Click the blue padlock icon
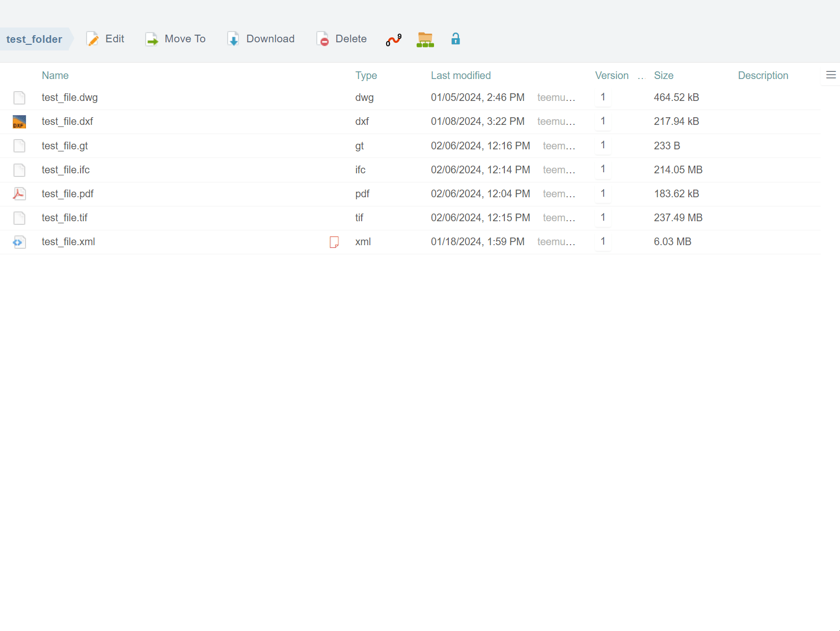The height and width of the screenshot is (631, 840). coord(455,39)
